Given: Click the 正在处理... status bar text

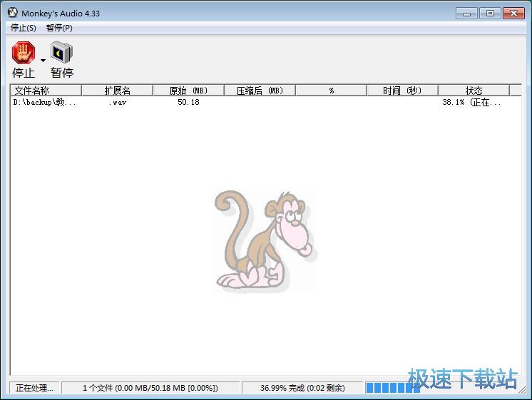Looking at the screenshot, I should pyautogui.click(x=34, y=388).
